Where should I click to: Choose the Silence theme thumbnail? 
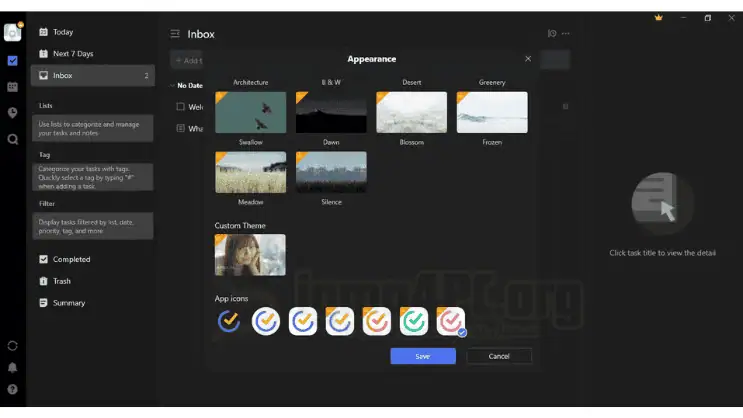tap(331, 172)
